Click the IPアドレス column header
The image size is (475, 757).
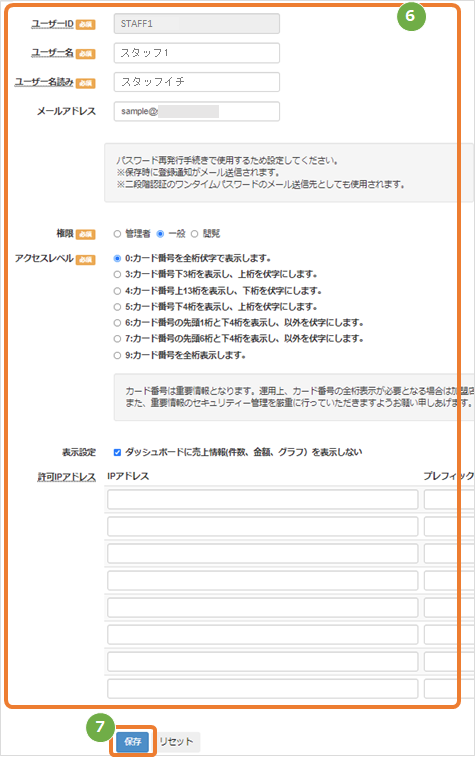click(x=128, y=476)
